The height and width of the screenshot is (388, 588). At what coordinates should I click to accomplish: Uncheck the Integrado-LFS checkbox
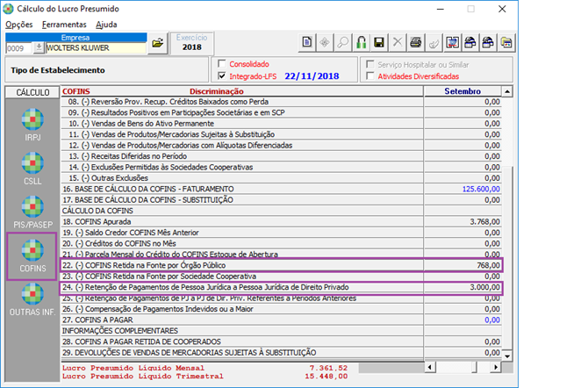222,75
